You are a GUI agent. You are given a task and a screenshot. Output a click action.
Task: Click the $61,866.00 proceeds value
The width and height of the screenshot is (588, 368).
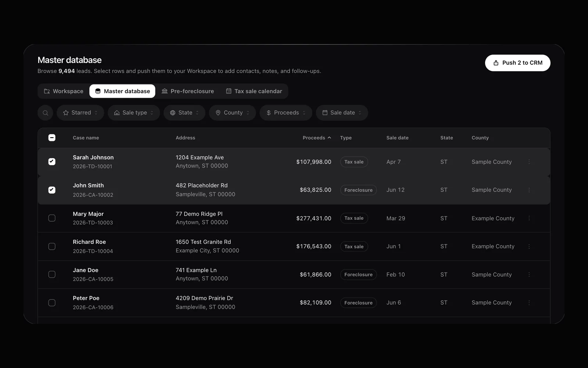coord(315,275)
